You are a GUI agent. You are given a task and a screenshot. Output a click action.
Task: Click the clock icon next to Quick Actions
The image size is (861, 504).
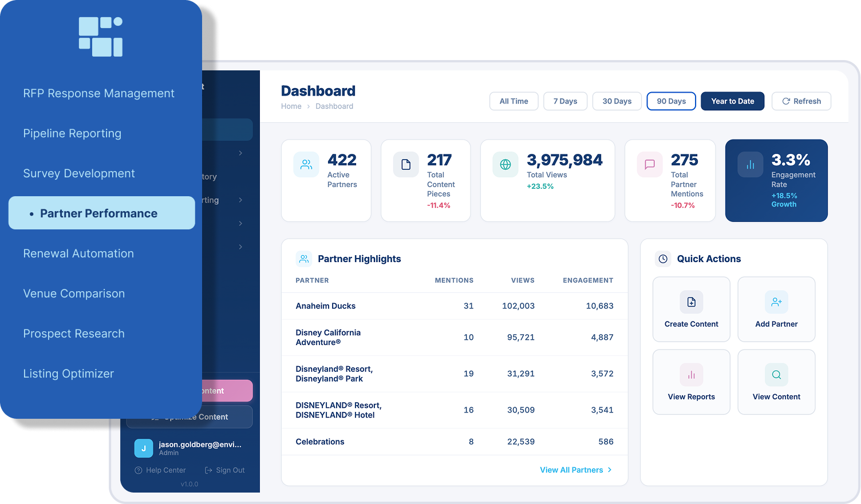pyautogui.click(x=663, y=259)
